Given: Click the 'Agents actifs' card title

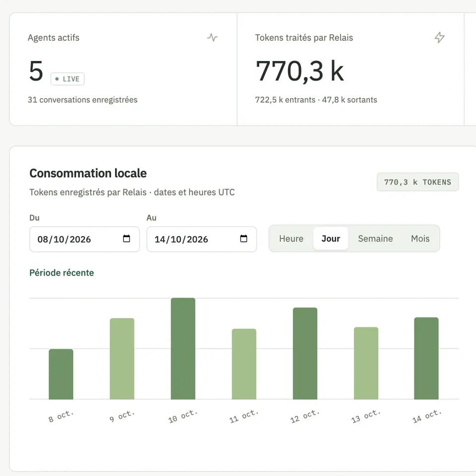Looking at the screenshot, I should tap(54, 38).
